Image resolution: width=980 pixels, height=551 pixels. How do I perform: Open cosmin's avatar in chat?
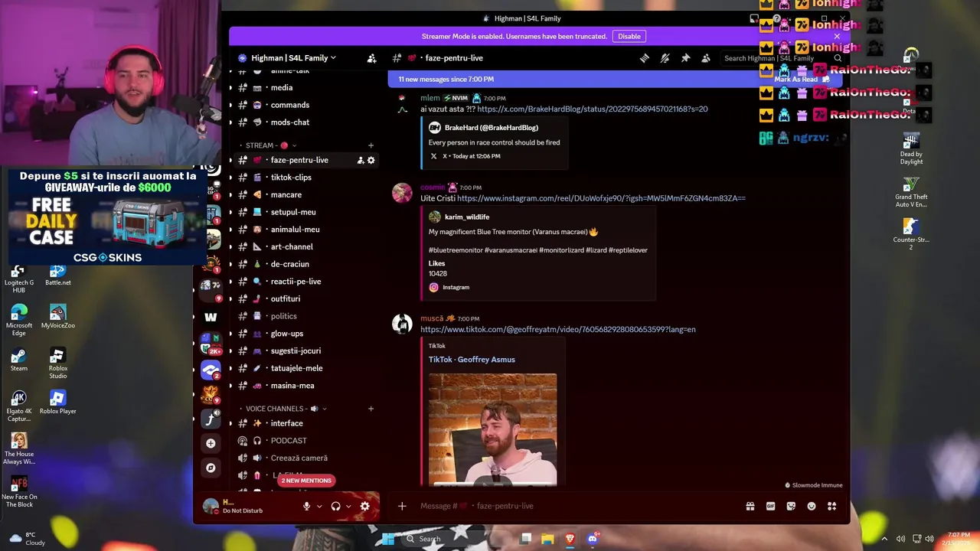(403, 193)
